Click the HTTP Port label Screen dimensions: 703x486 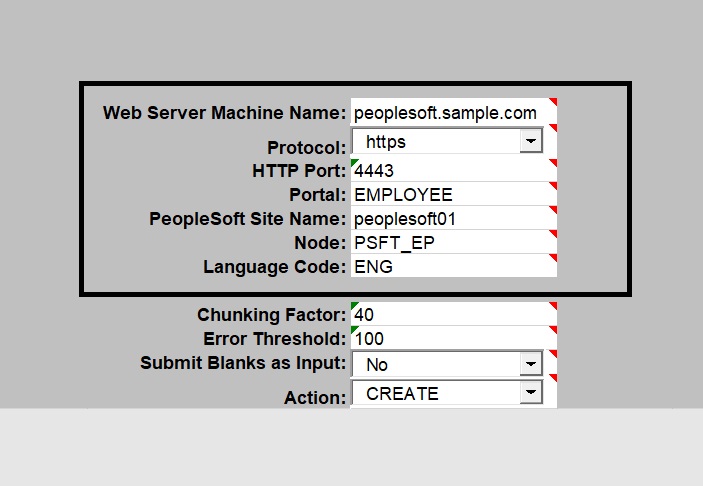[299, 171]
